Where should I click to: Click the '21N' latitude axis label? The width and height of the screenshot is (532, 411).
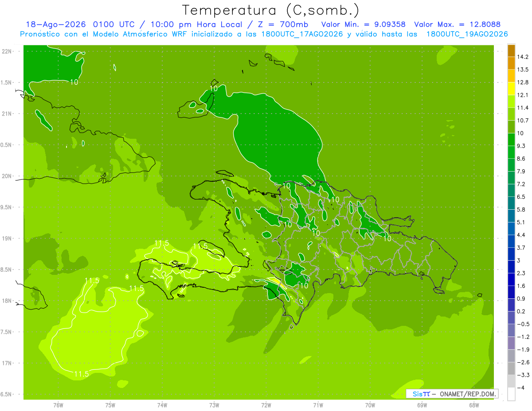click(7, 114)
